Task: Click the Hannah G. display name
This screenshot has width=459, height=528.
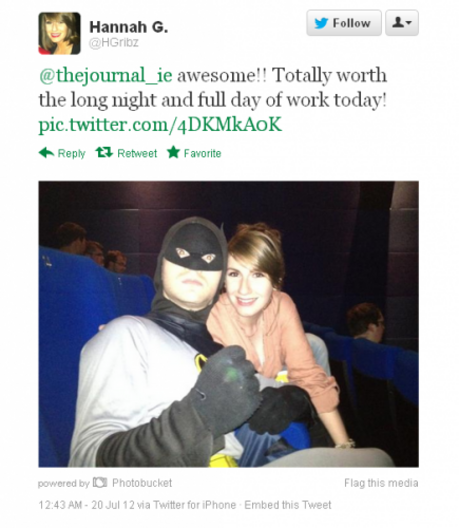Action: point(129,27)
